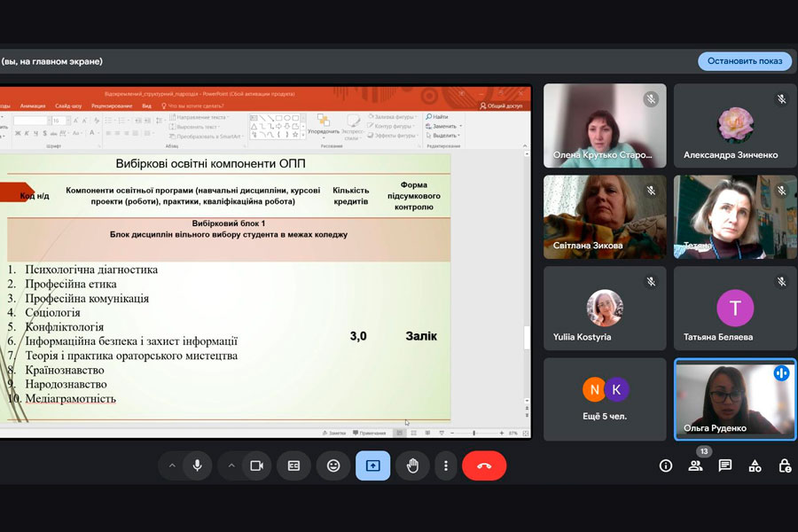The image size is (798, 532).
Task: Open the Эффекты фигуры dropdown
Action: click(x=393, y=136)
